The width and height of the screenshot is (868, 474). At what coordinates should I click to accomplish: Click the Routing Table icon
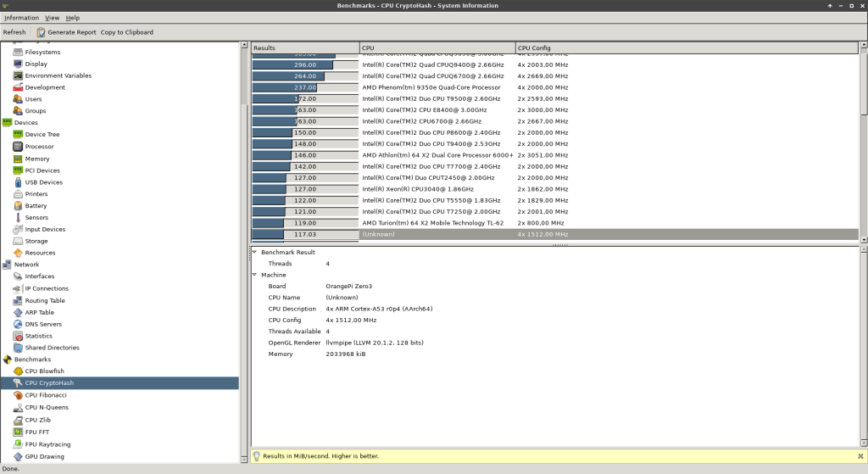pos(19,300)
